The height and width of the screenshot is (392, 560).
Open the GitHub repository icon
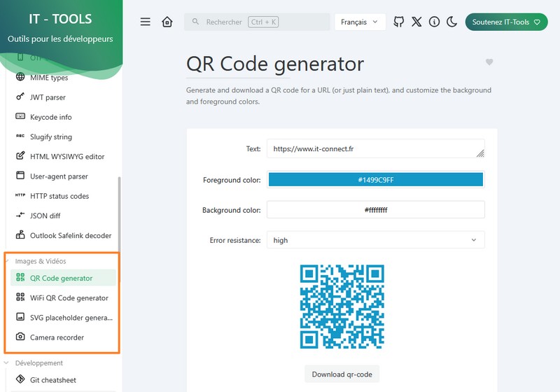[399, 22]
